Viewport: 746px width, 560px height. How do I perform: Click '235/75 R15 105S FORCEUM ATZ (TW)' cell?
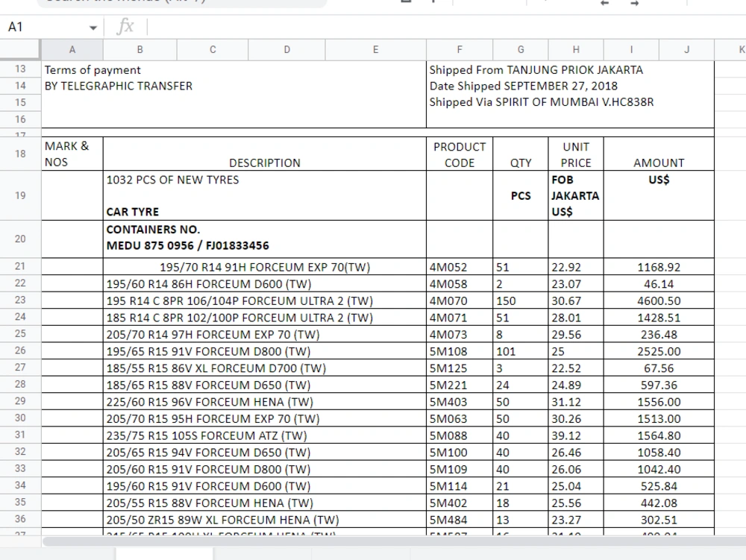265,435
